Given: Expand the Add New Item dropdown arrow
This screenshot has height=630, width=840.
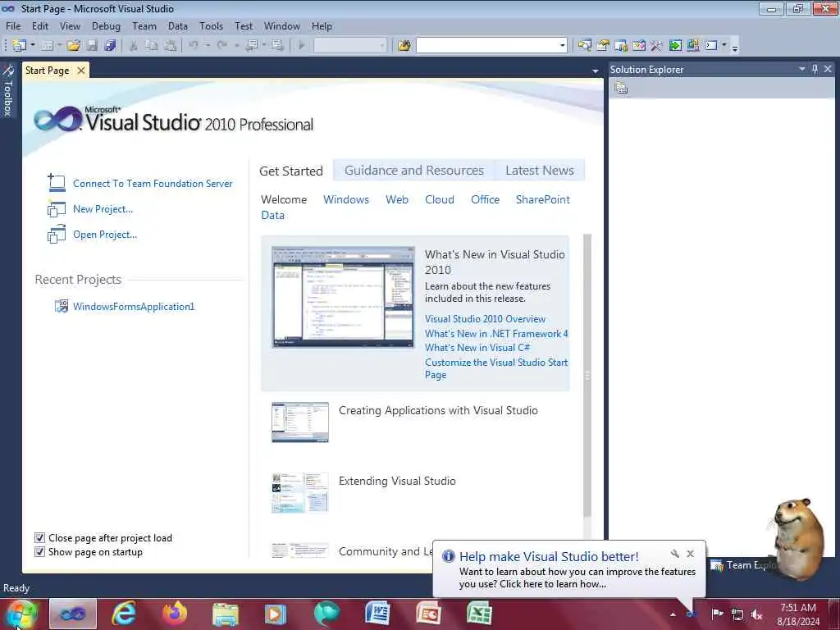Looking at the screenshot, I should [x=59, y=46].
